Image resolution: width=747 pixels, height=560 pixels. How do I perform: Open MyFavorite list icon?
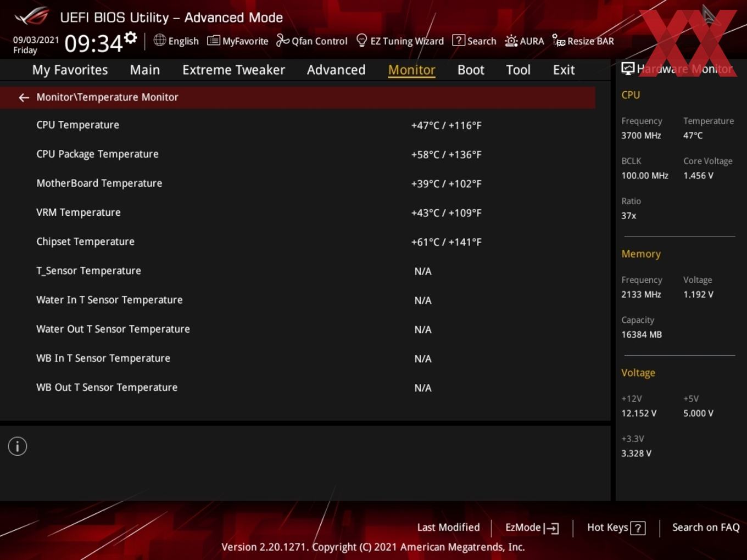click(213, 41)
